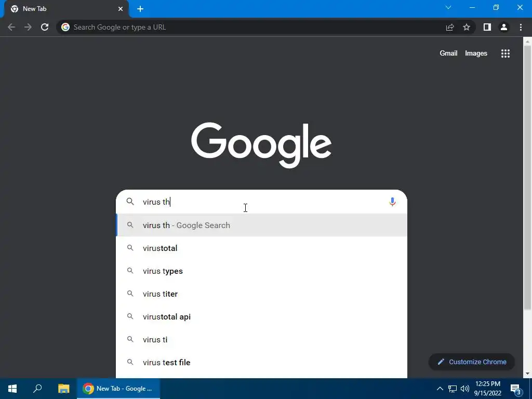
Task: Click inside the Google search box
Action: (261, 202)
